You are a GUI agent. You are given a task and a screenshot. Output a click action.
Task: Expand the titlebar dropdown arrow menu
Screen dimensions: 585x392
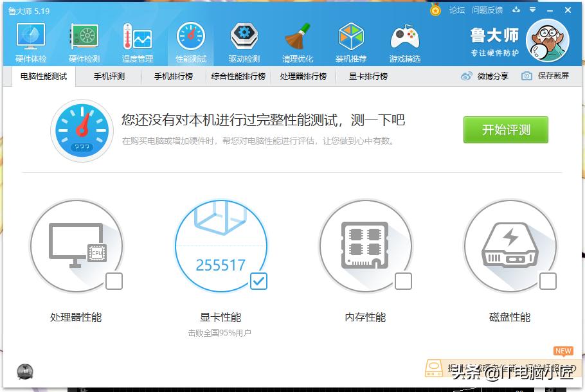coord(531,10)
